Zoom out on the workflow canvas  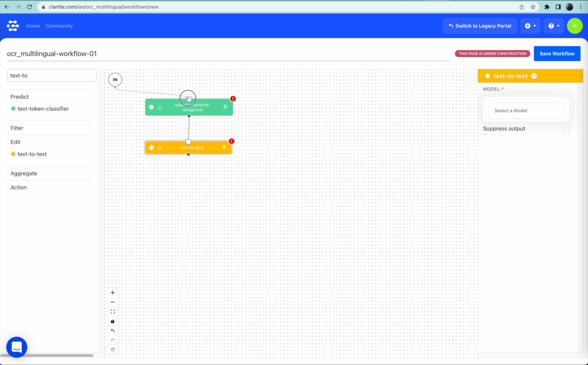(x=113, y=302)
